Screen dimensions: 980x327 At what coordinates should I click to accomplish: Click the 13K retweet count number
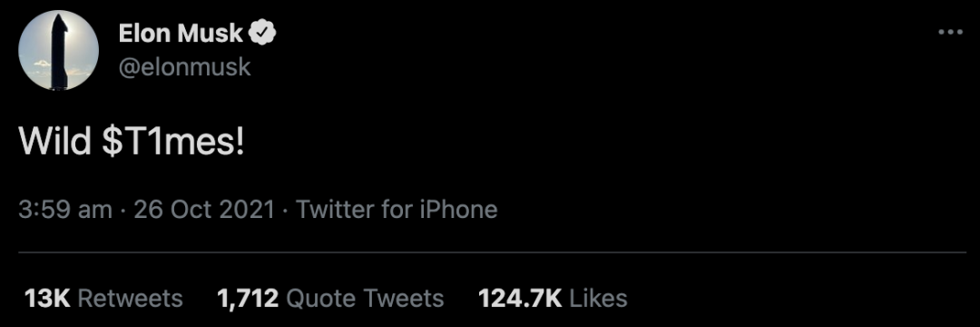(47, 298)
